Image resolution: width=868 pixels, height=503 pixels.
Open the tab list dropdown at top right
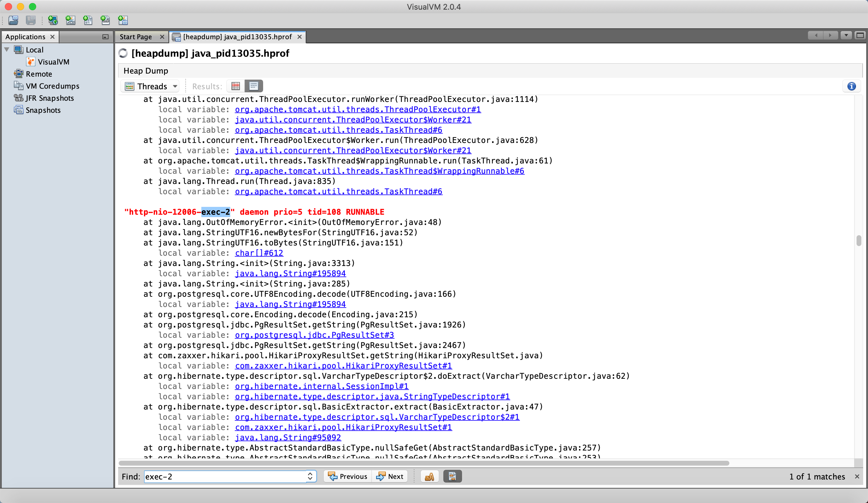pyautogui.click(x=847, y=36)
